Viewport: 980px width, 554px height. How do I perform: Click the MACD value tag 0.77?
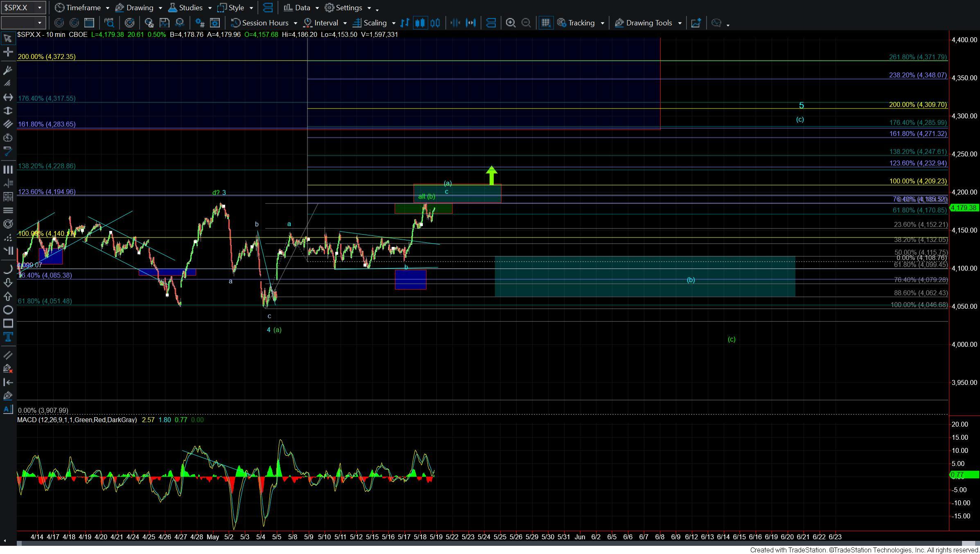pyautogui.click(x=964, y=475)
